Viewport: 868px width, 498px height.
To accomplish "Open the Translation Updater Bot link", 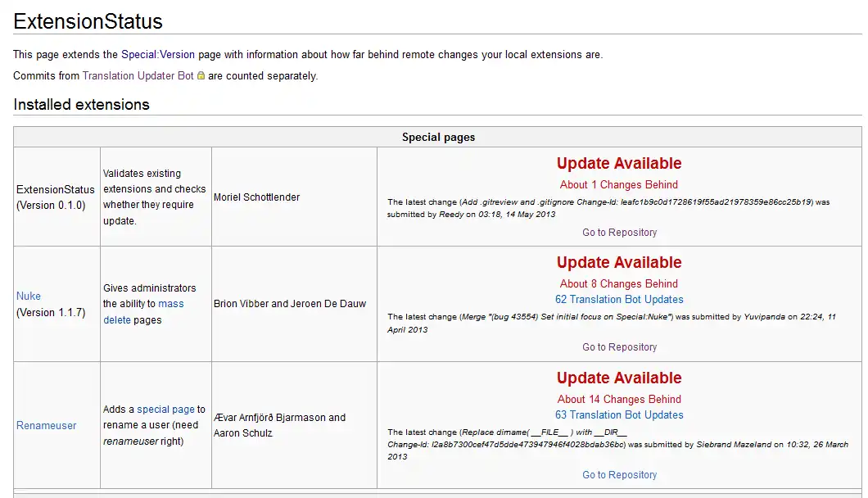I will [138, 76].
